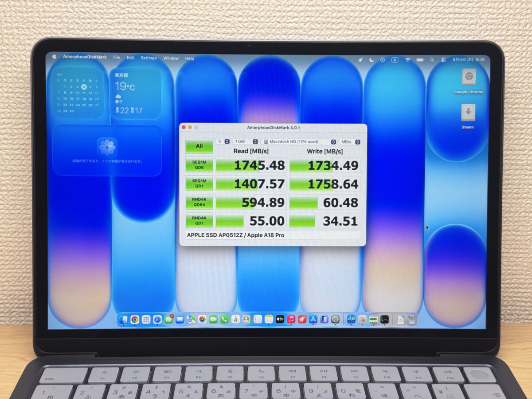Open Activity Monitor in the Dock

[384, 319]
